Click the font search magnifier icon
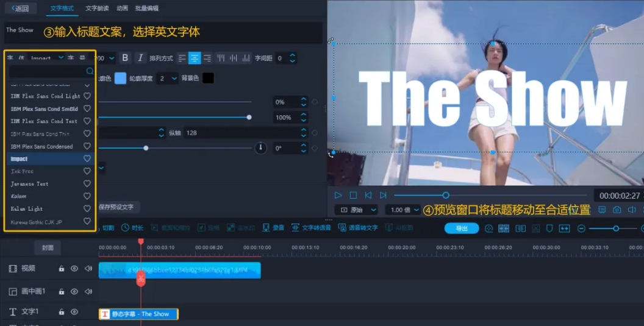Viewport: 644px width, 326px height. (90, 71)
